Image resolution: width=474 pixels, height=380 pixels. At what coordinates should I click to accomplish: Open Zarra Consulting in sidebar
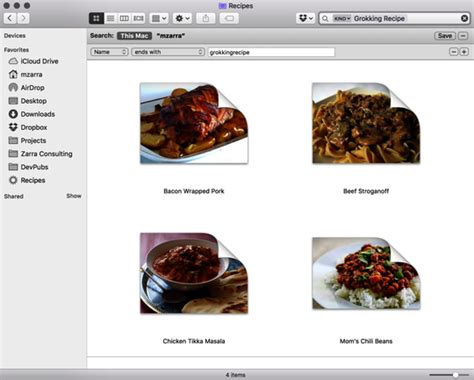(x=46, y=154)
